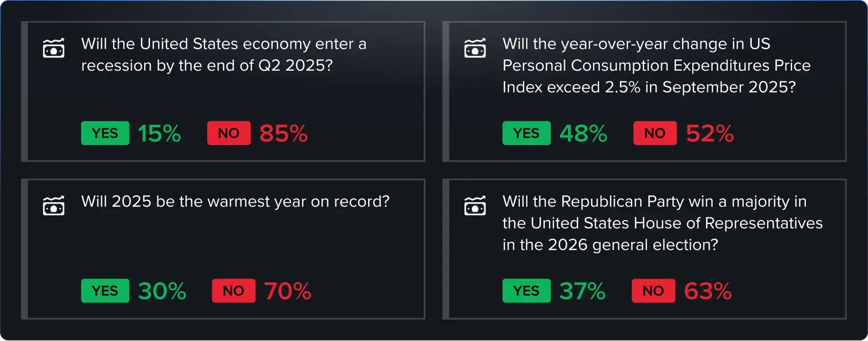Open the warmest year on record question
868x341 pixels.
point(235,201)
